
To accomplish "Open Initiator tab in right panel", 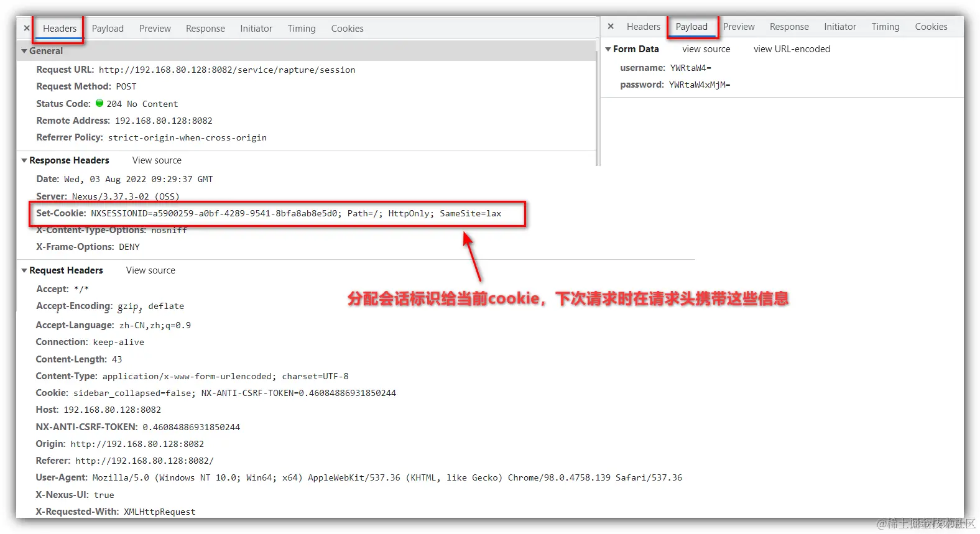I will click(840, 27).
